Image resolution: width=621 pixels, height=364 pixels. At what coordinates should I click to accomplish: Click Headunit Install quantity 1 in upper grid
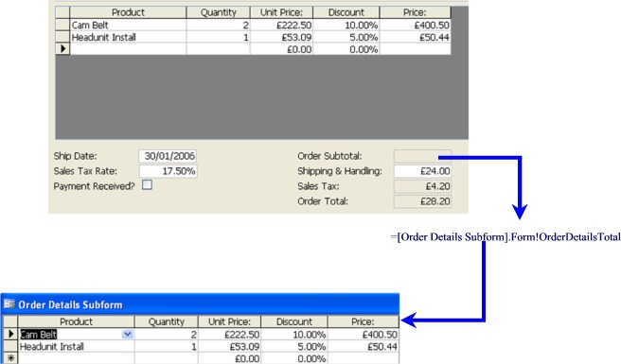219,37
